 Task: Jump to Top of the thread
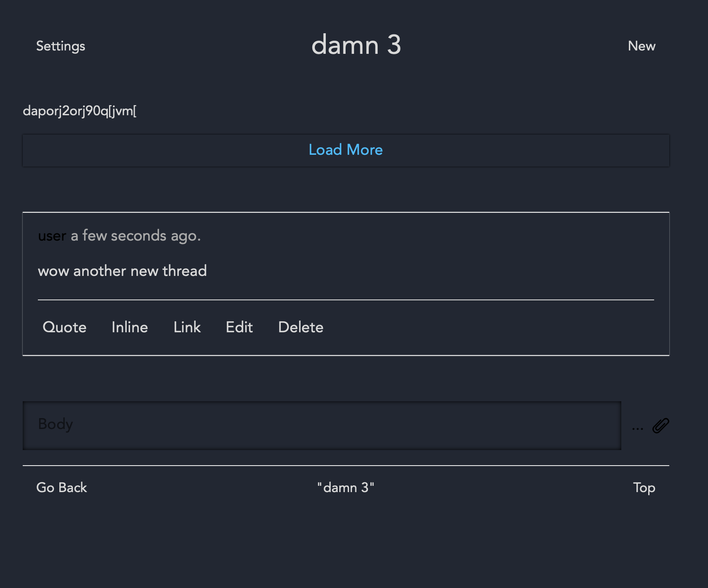point(644,488)
